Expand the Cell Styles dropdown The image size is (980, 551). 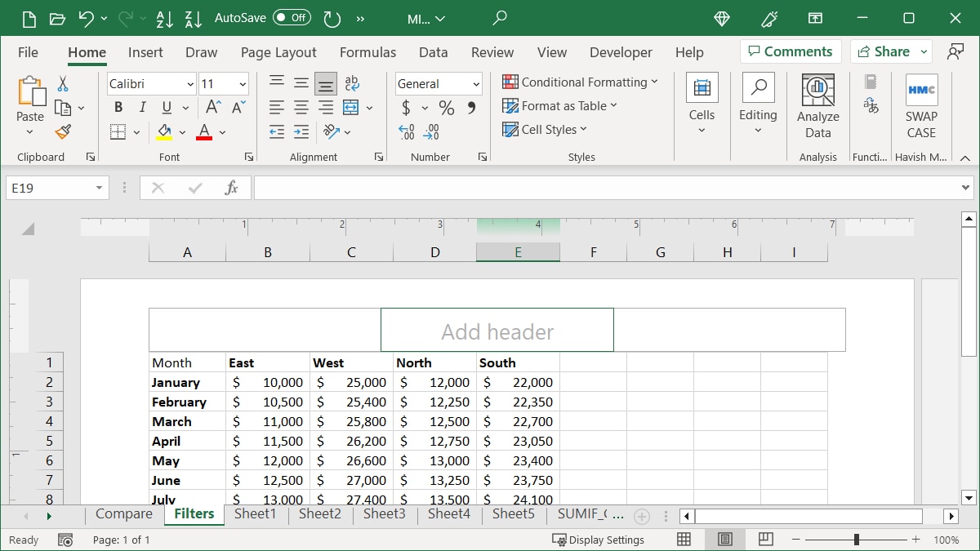[x=545, y=129]
